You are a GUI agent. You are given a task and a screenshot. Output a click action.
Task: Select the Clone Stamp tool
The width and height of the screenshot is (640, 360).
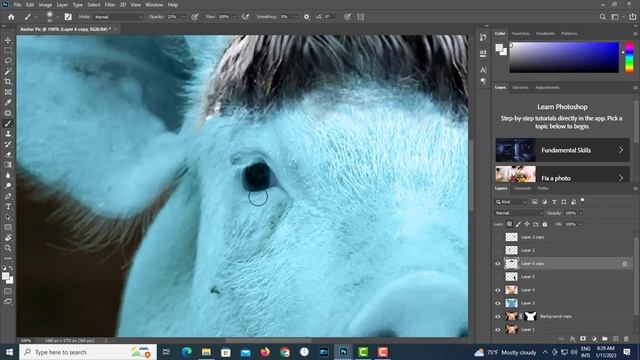click(8, 134)
